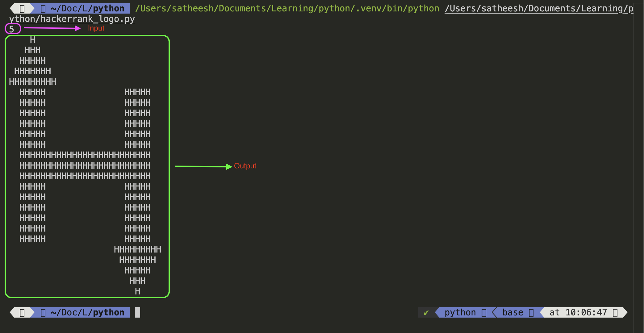Click the green .venv/bin/python command path
Screen dimensions: 644x333
pos(287,9)
